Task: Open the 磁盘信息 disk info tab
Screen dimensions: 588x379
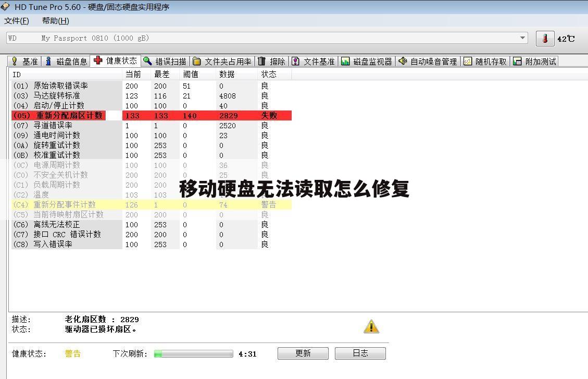Action: (x=66, y=61)
